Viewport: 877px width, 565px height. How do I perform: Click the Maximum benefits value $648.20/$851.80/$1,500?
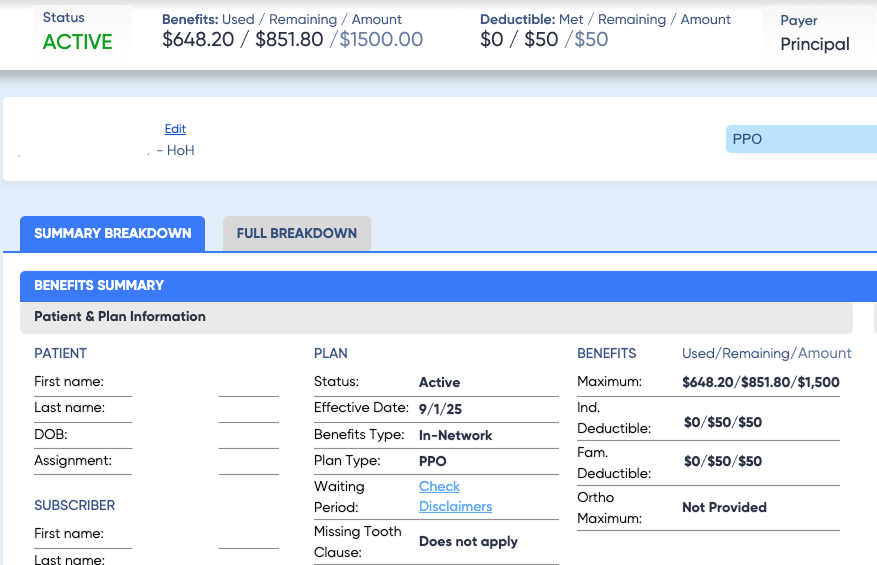coord(760,382)
